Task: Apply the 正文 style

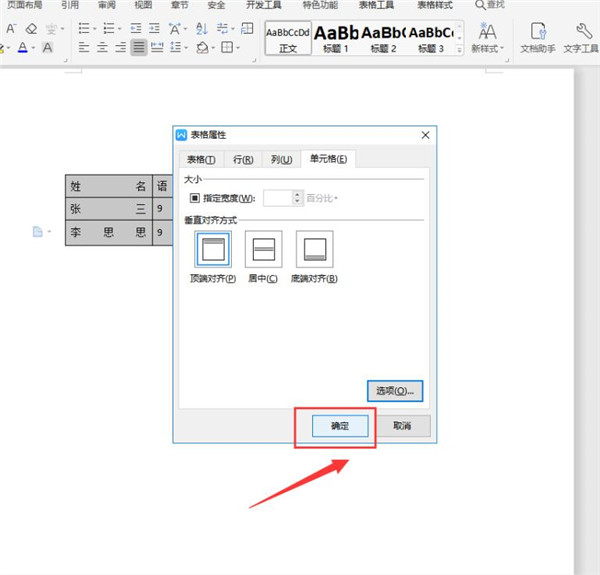Action: 288,38
